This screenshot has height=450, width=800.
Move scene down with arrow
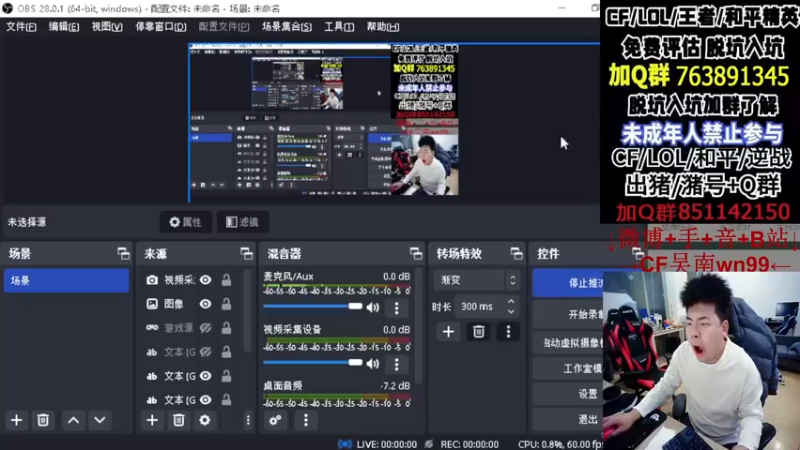click(x=99, y=420)
